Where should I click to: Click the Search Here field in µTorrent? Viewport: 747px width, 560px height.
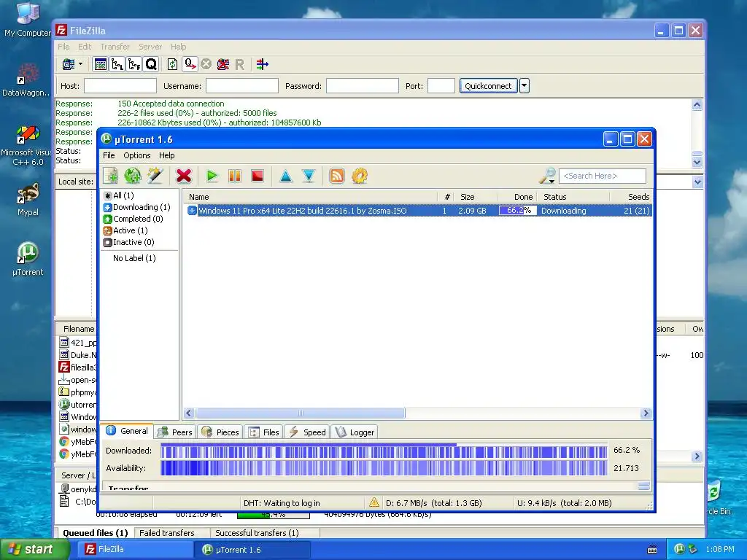coord(602,176)
